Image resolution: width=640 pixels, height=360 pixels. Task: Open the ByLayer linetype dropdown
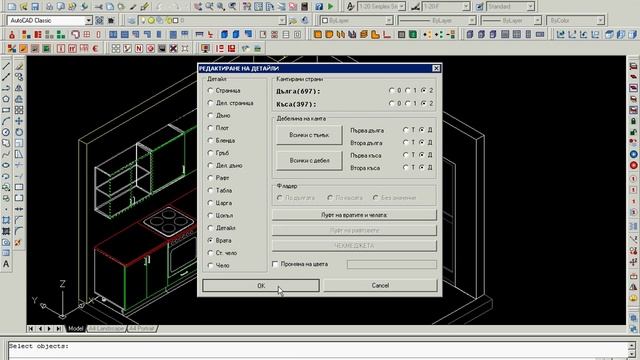(472, 20)
